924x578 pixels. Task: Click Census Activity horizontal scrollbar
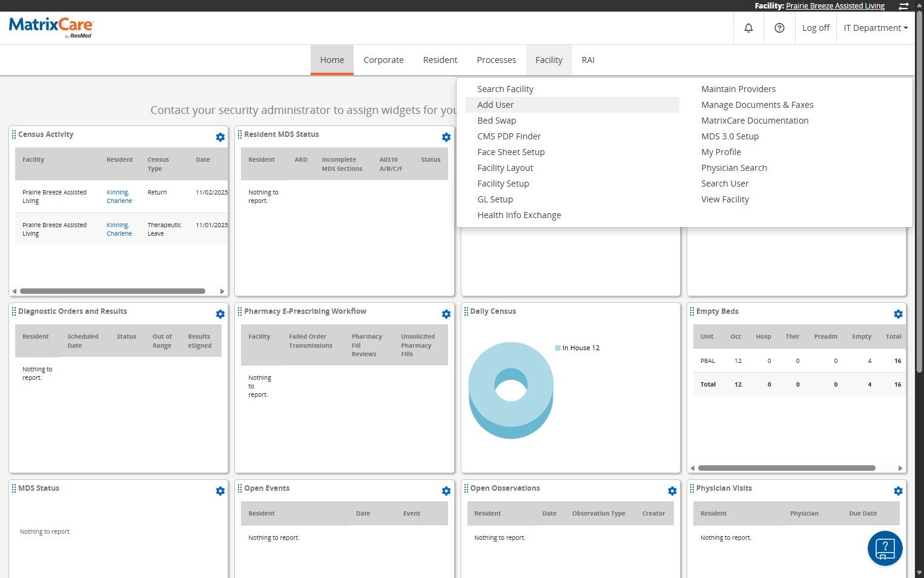coord(113,291)
